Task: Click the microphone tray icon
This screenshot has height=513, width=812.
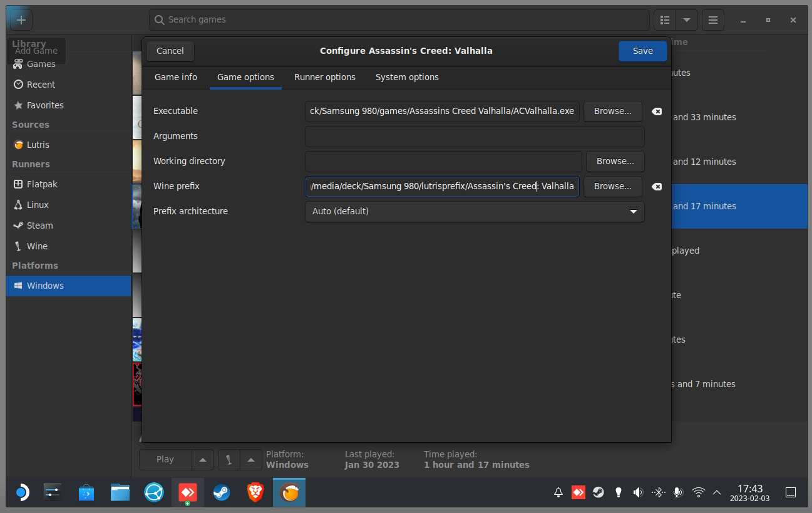Action: pos(677,493)
